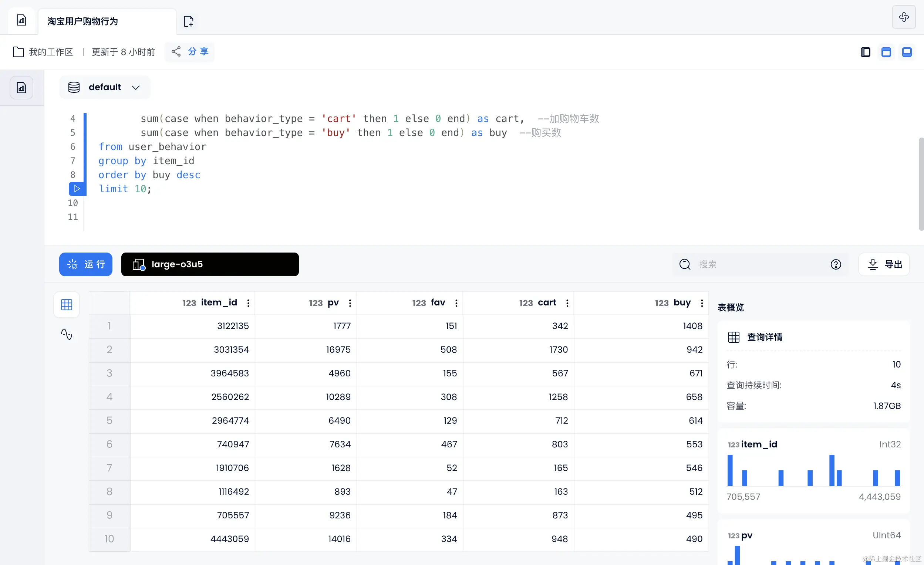
Task: Open the fav column options menu
Action: point(456,303)
